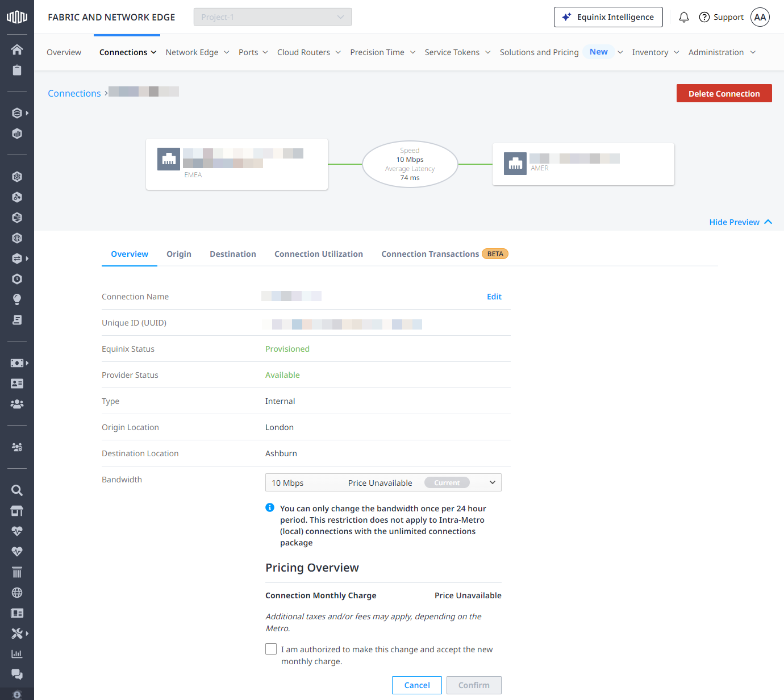Open the Connection Utilization tab
The image size is (784, 700).
tap(319, 254)
